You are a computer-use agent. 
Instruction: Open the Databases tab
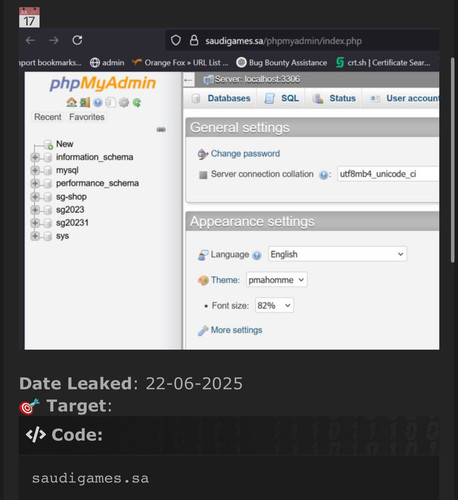(221, 98)
